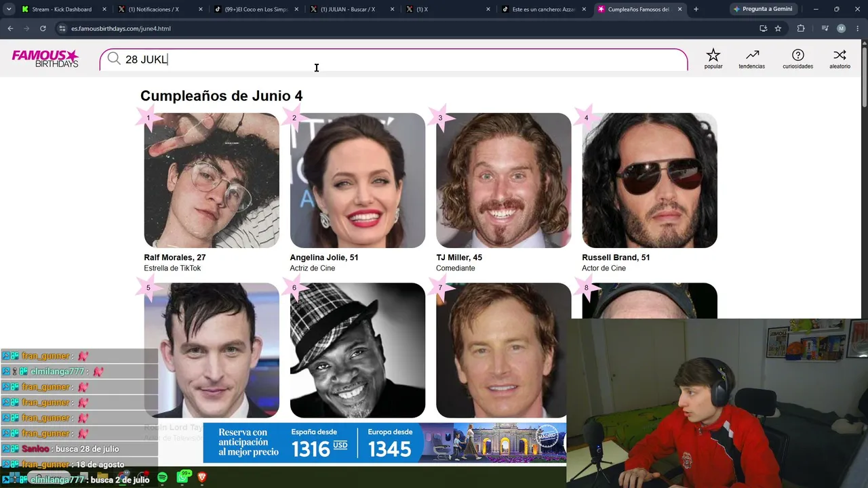Click the Ralf Morales, 27 name link
The image size is (868, 488).
(x=175, y=258)
